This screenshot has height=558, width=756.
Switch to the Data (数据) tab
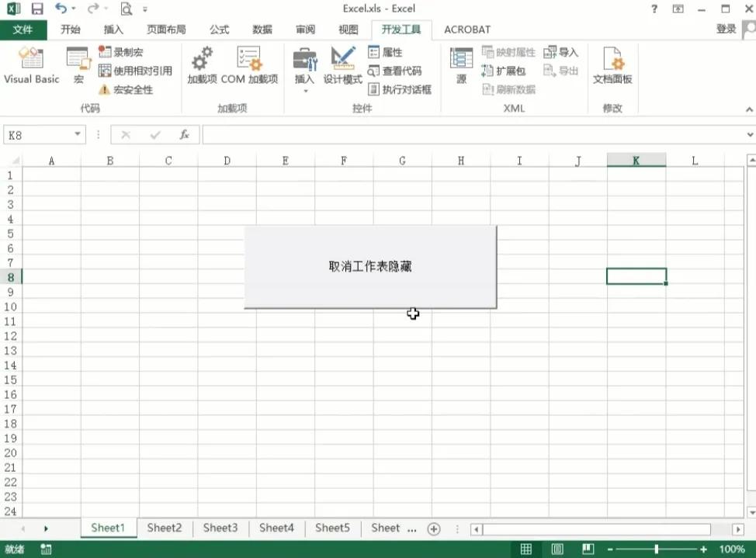(262, 30)
